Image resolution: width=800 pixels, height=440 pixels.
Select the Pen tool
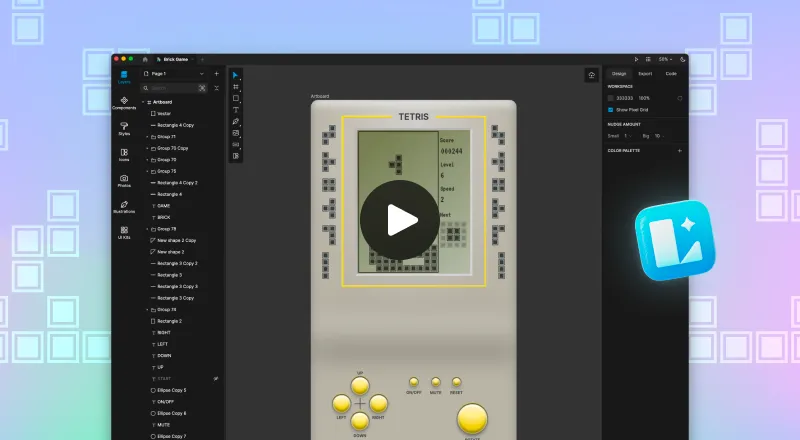[x=236, y=121]
